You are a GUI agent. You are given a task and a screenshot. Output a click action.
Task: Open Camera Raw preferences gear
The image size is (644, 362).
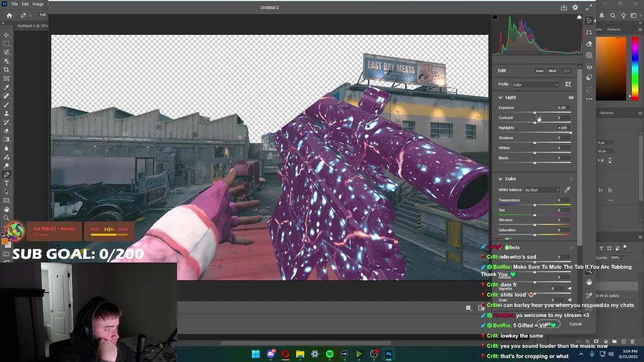[575, 8]
